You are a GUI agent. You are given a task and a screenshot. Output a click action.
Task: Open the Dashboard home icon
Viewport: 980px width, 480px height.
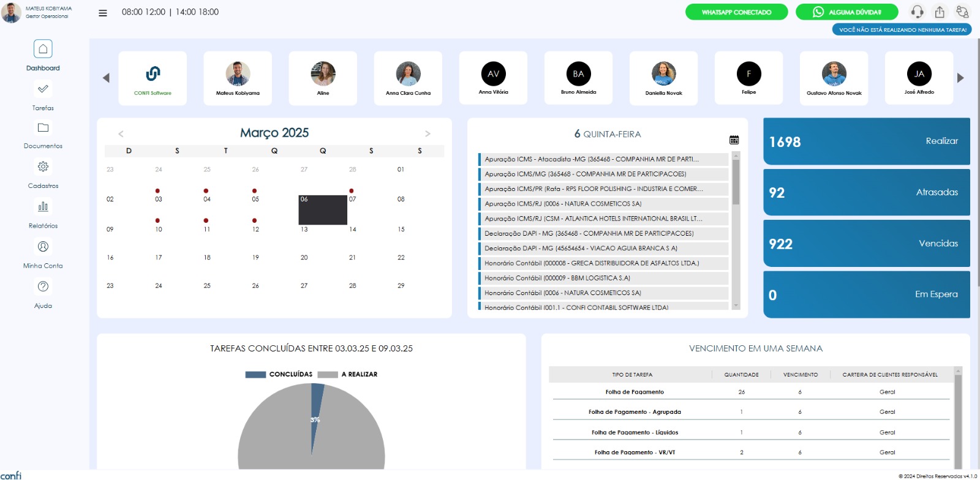pyautogui.click(x=43, y=48)
